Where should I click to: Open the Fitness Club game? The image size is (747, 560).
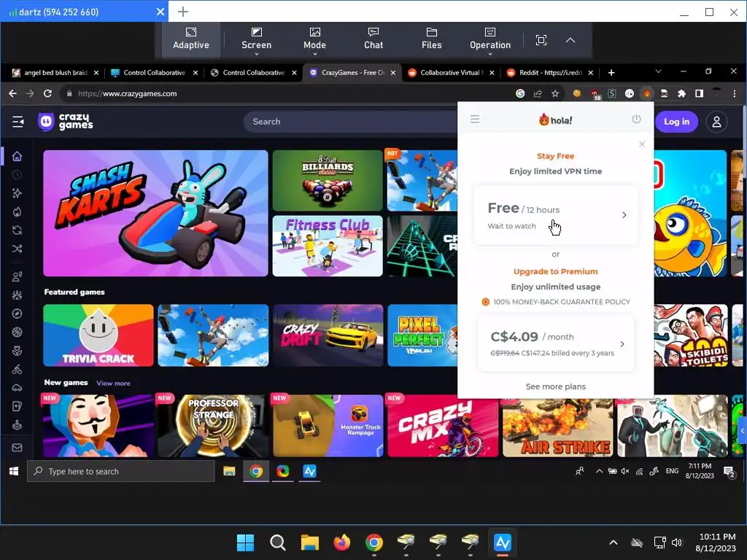(x=328, y=246)
